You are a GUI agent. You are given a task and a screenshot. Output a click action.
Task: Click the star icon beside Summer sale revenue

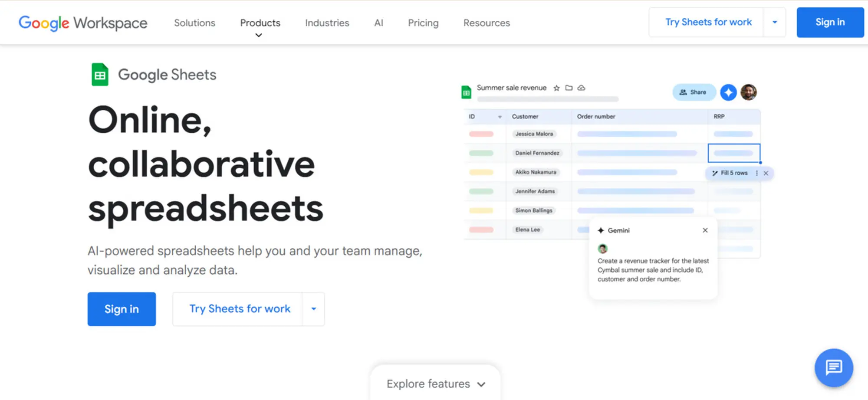click(556, 88)
